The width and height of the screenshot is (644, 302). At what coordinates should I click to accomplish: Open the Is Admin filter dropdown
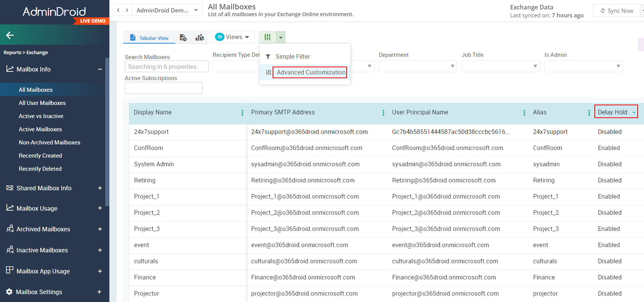[583, 67]
